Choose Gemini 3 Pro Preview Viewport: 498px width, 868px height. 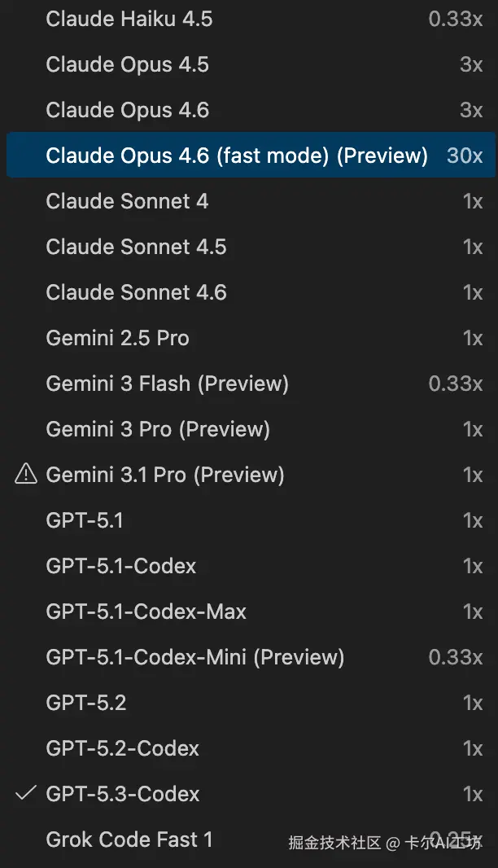158,429
